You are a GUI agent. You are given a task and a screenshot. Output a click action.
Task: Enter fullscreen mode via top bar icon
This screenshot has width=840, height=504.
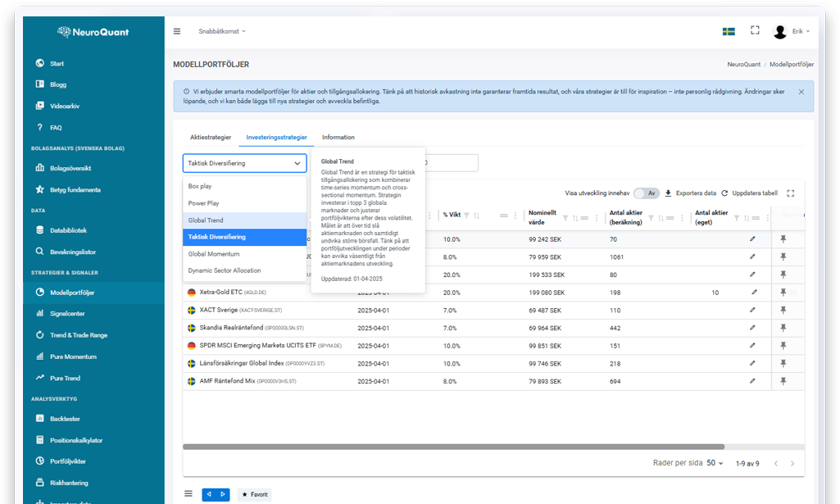point(755,31)
